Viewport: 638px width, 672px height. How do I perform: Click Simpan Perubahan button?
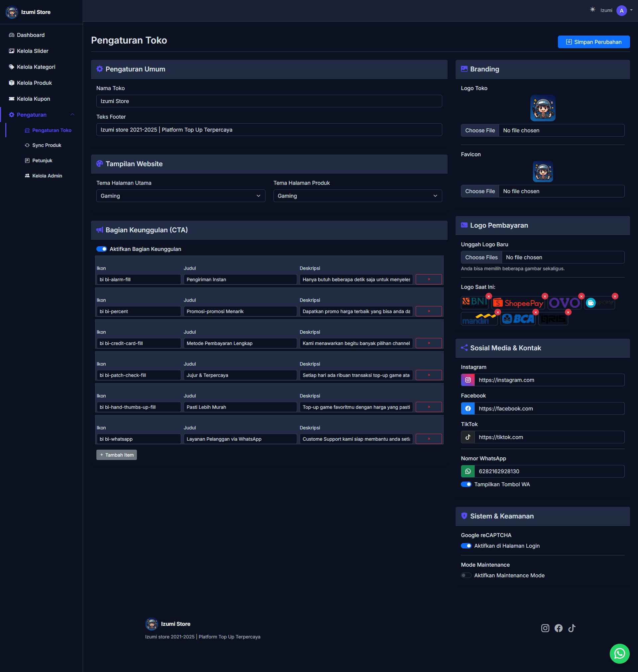click(x=593, y=42)
